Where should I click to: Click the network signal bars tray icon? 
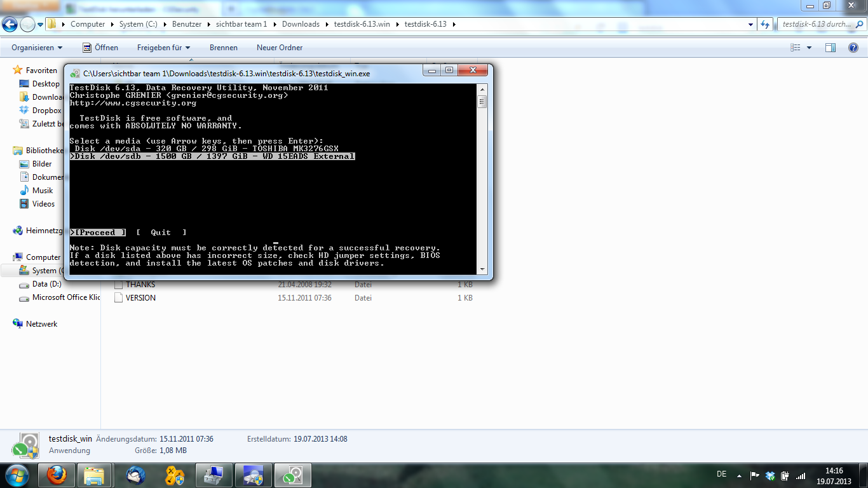point(801,476)
